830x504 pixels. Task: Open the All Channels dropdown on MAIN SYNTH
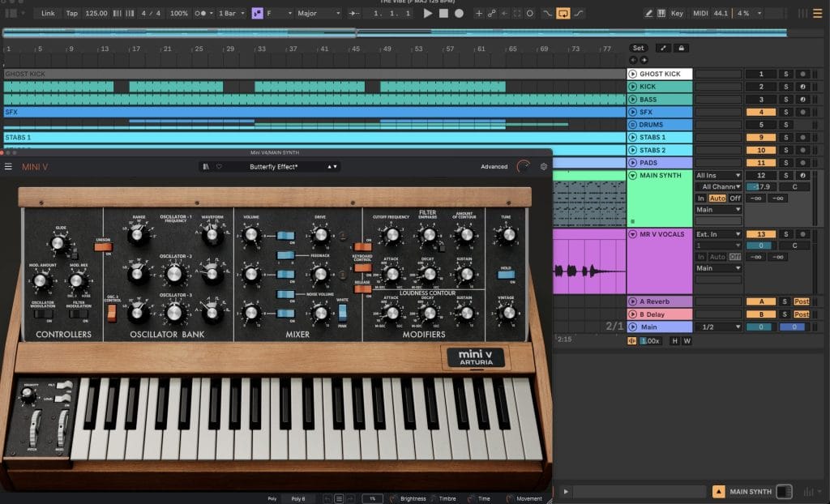(718, 187)
